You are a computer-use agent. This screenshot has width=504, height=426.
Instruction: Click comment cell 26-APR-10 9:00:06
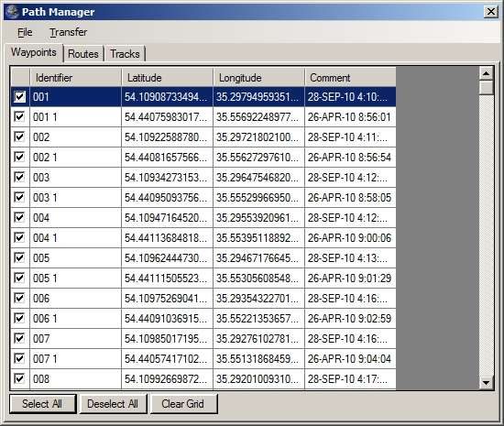(350, 238)
